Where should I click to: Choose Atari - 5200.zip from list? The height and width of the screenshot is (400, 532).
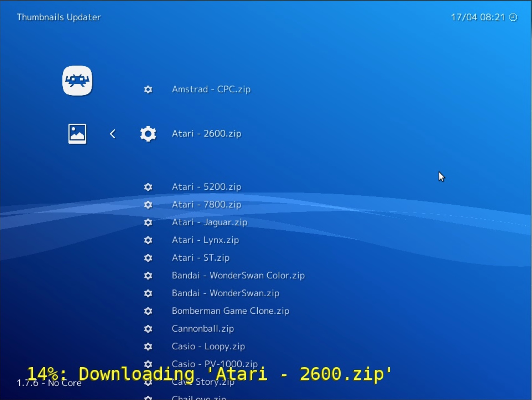pos(206,187)
